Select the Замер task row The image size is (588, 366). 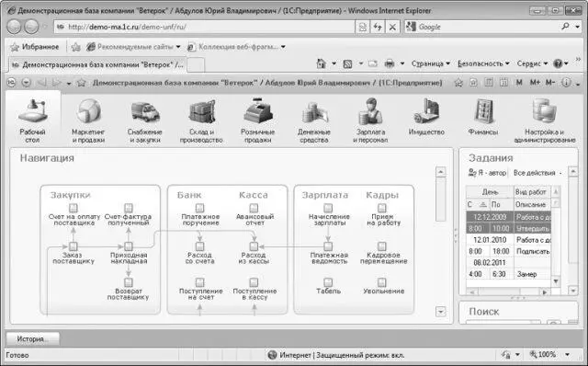[x=508, y=274]
